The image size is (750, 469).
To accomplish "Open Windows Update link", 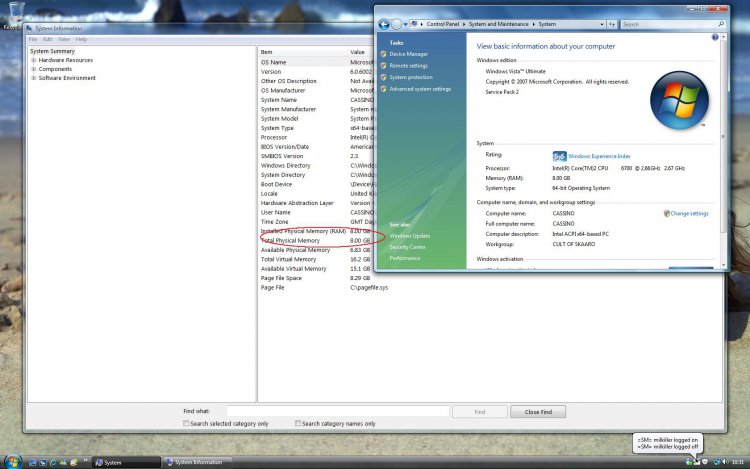I will click(x=409, y=236).
